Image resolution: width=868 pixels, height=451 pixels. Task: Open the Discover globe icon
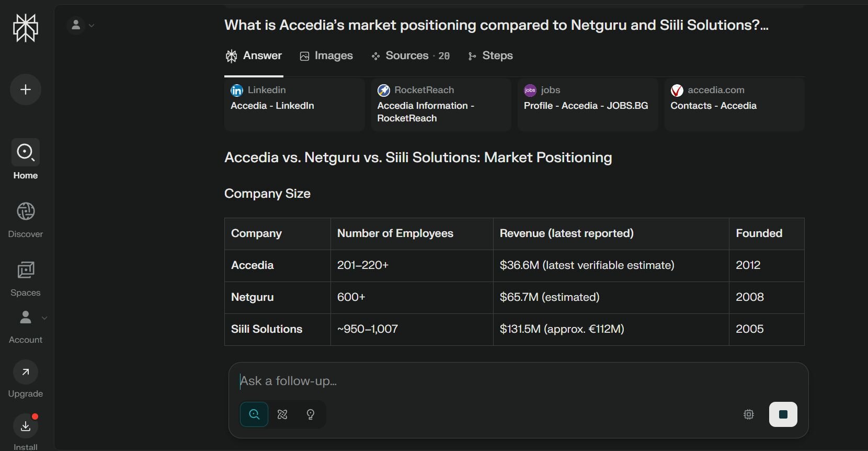coord(26,212)
